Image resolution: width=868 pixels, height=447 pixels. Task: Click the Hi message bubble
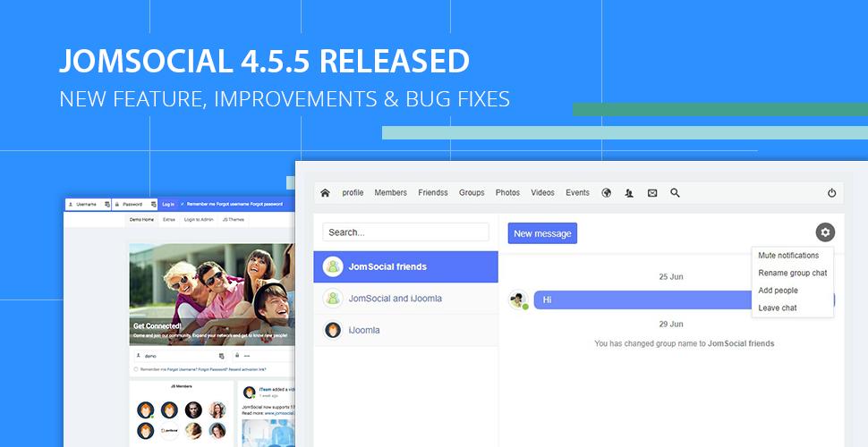click(x=642, y=299)
